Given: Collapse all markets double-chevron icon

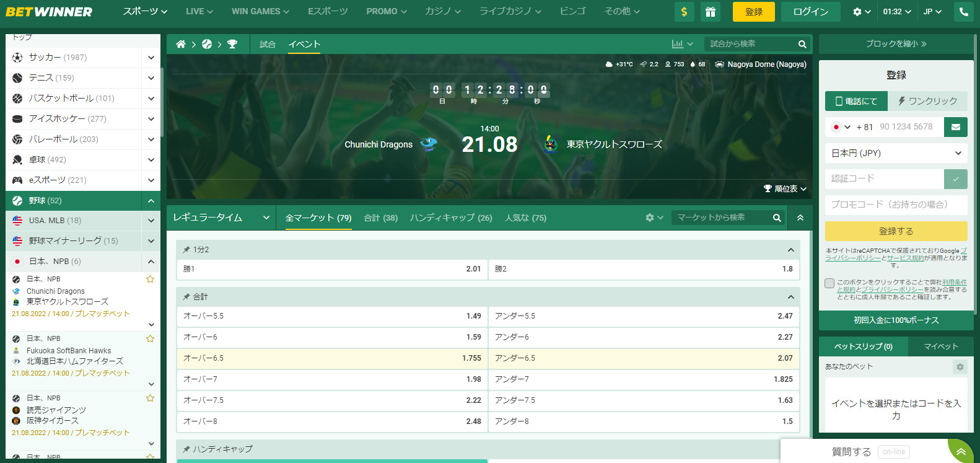Looking at the screenshot, I should pos(800,218).
